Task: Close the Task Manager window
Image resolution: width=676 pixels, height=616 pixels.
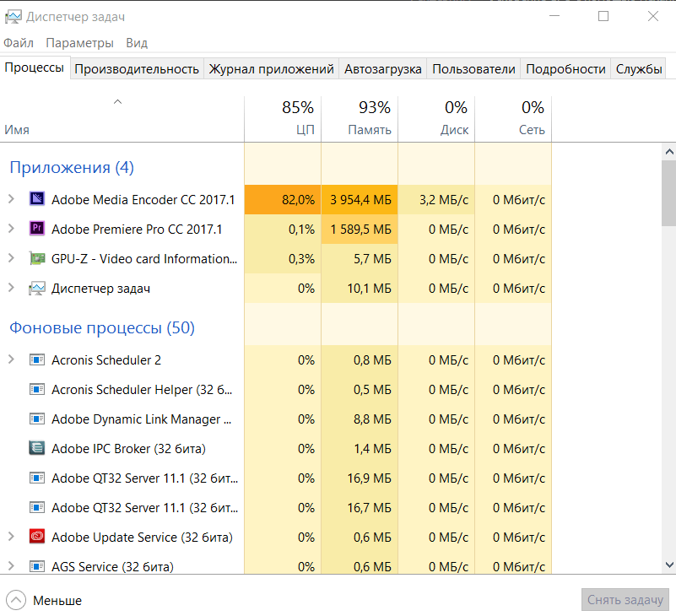Action: coord(652,16)
